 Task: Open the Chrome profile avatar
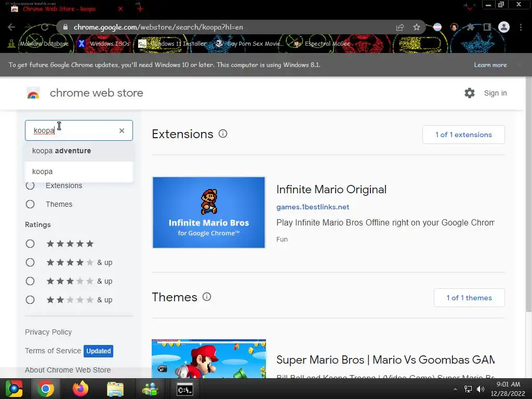coord(504,27)
